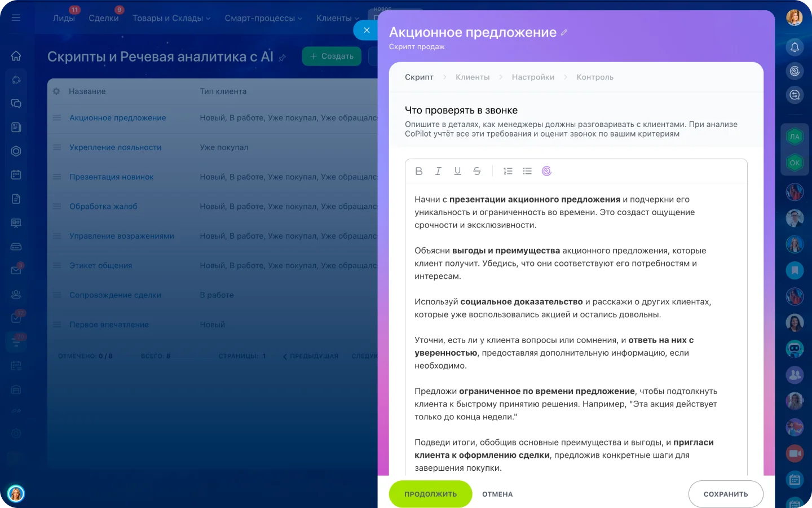This screenshot has width=812, height=508.
Task: Expand the Клиенты dropdown in the top menu
Action: [338, 18]
